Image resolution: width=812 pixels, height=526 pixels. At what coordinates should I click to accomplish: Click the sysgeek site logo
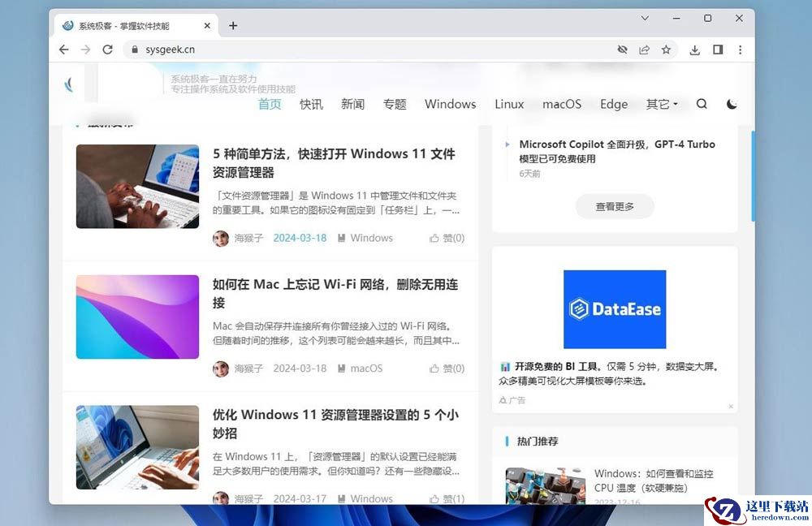pyautogui.click(x=69, y=84)
